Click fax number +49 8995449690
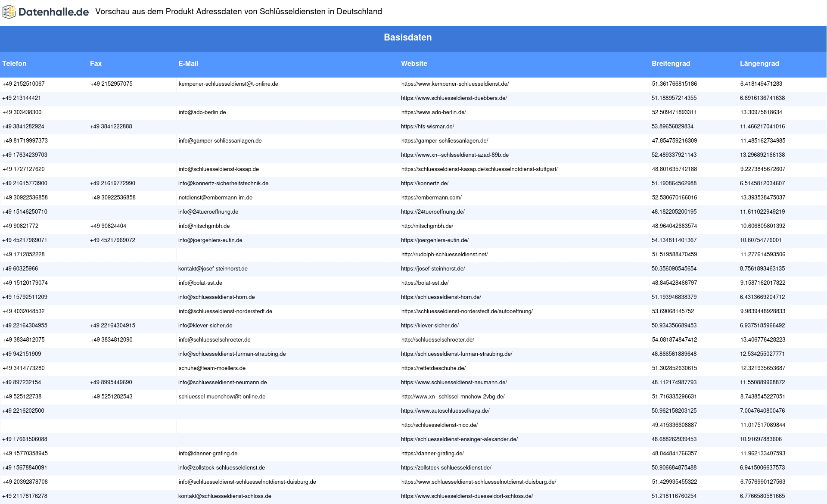The width and height of the screenshot is (827, 504). pos(111,383)
